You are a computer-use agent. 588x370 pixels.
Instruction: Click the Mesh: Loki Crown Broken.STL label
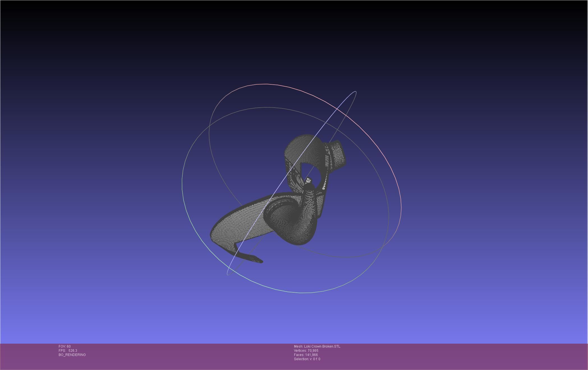click(x=317, y=346)
